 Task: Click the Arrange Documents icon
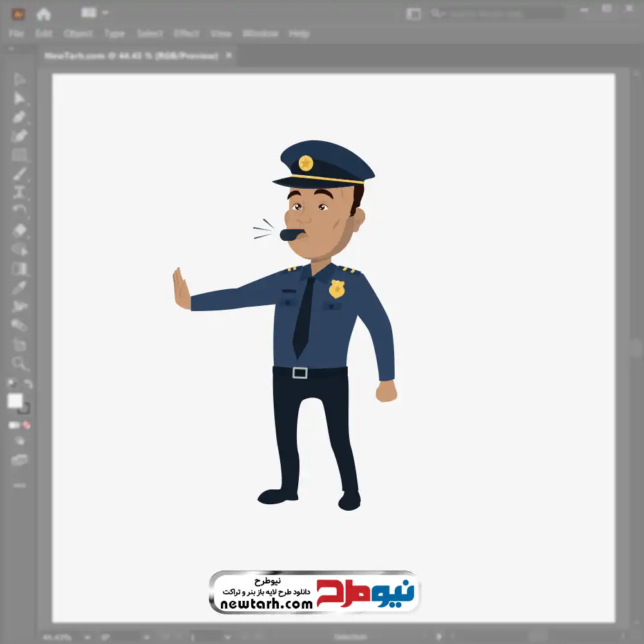(x=89, y=13)
